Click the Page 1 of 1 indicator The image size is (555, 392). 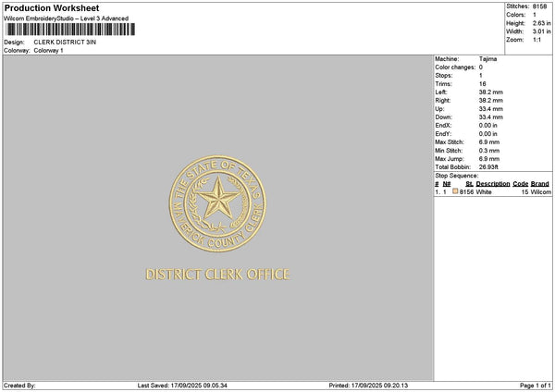click(x=536, y=386)
